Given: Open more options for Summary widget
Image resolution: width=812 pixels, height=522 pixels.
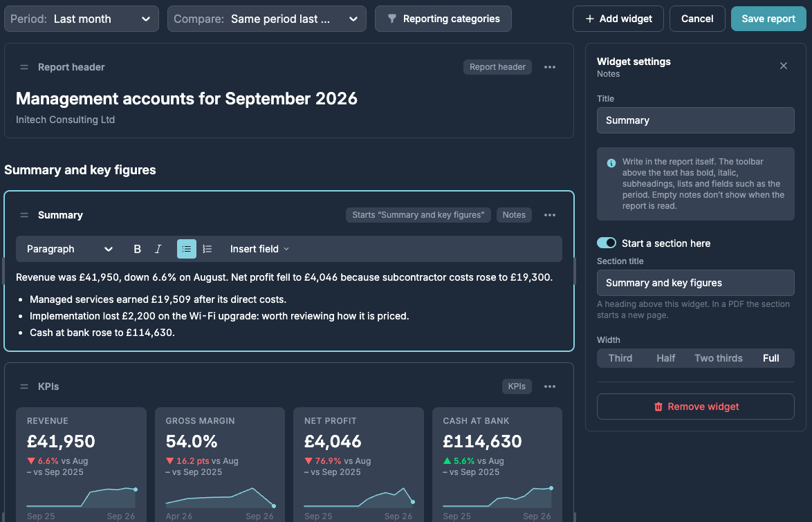Looking at the screenshot, I should (550, 215).
